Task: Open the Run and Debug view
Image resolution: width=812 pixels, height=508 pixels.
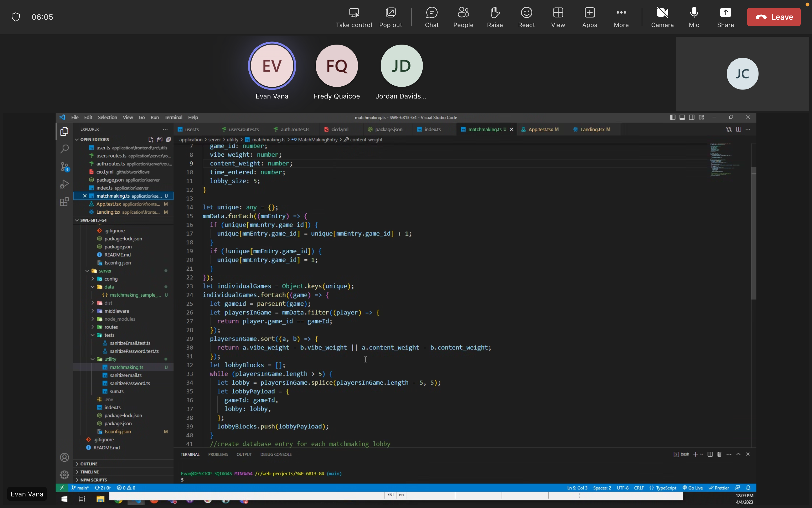Action: point(64,184)
